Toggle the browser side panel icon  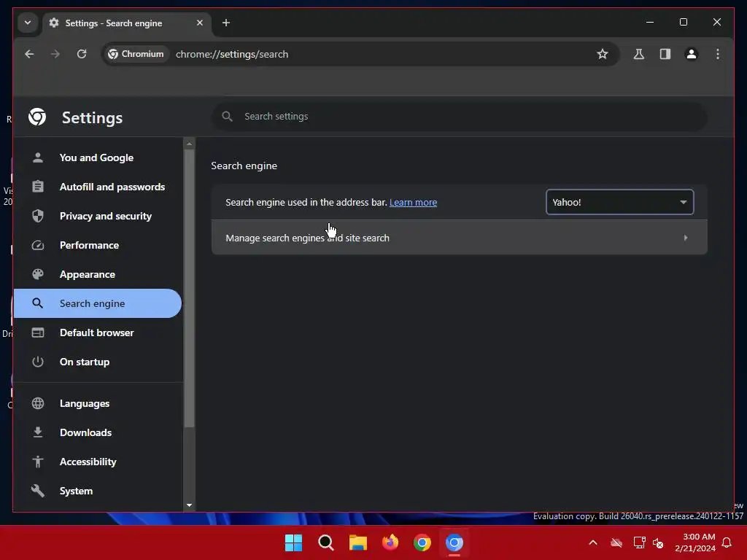(665, 54)
